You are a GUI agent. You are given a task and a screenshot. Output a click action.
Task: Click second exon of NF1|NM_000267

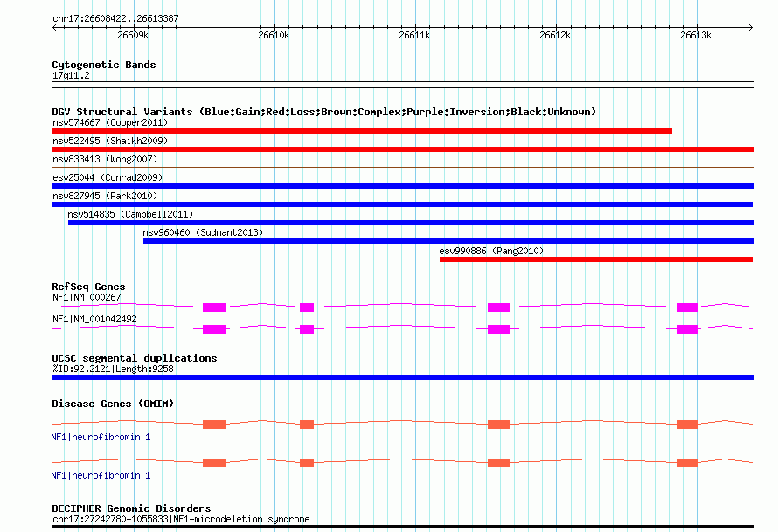click(307, 307)
